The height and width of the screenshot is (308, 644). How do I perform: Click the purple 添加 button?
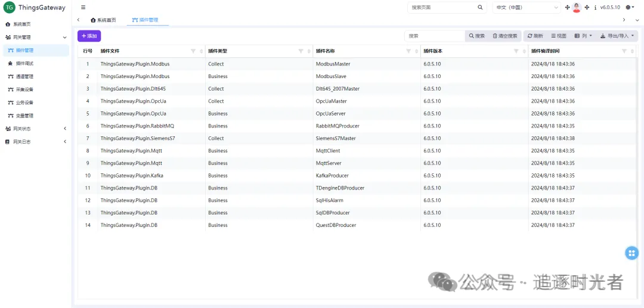89,36
